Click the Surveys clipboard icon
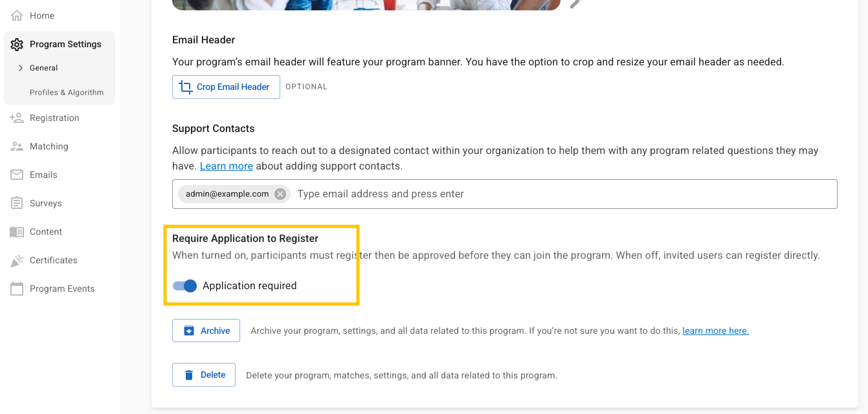Image resolution: width=868 pixels, height=414 pixels. (17, 203)
